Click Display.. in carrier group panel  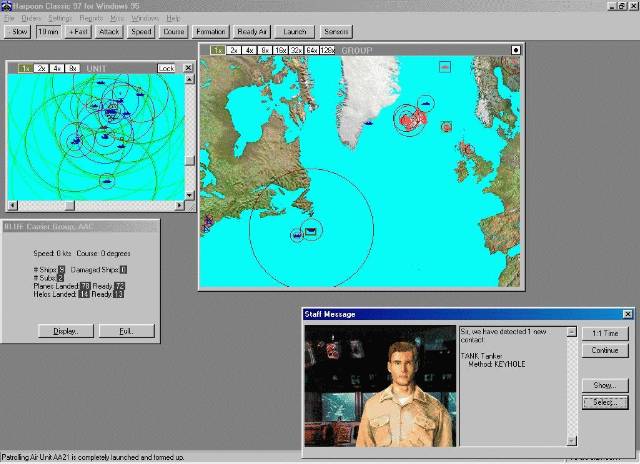click(x=66, y=331)
